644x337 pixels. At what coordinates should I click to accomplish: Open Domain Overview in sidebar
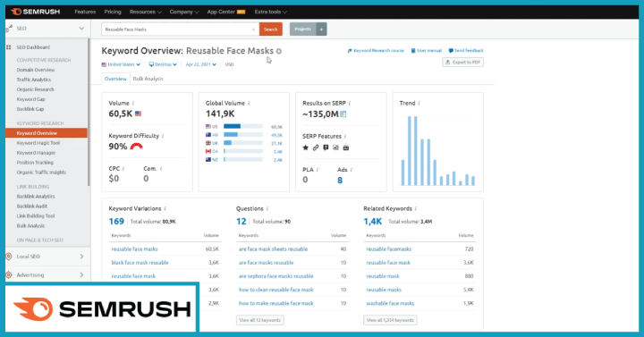36,70
